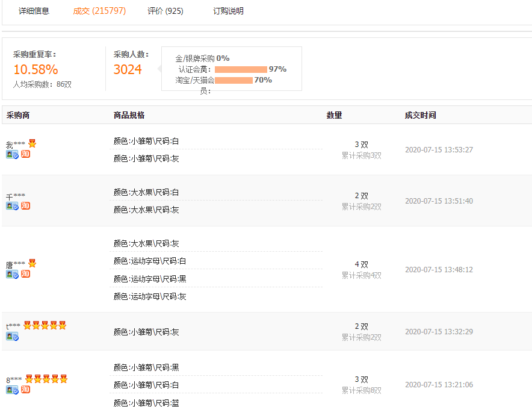Click the verified member icon under 我***
Viewport: 532px width, 418px height.
coord(13,155)
